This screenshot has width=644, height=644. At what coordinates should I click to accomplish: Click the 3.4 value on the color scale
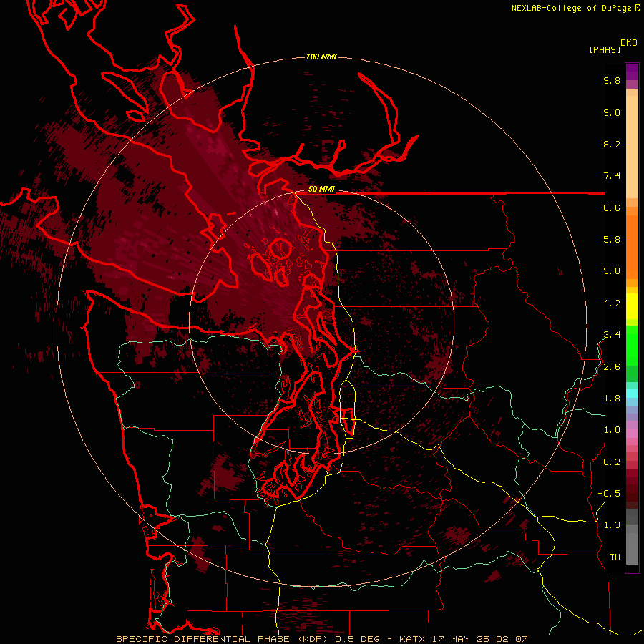(x=612, y=335)
